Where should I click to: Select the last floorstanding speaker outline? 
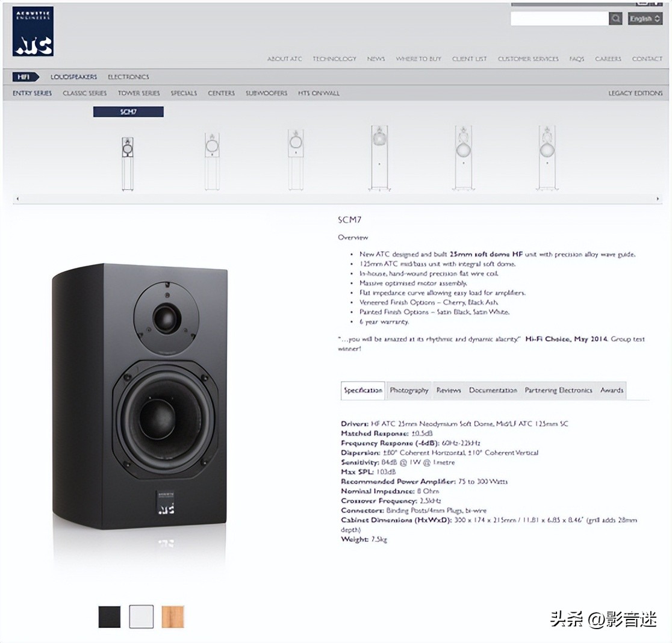point(547,157)
